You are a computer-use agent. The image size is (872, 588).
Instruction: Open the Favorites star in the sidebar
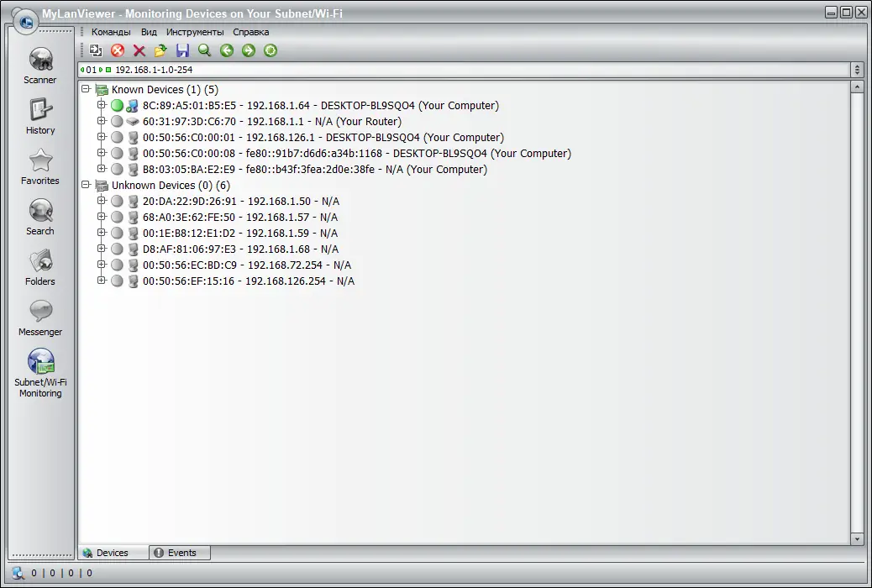click(x=40, y=166)
